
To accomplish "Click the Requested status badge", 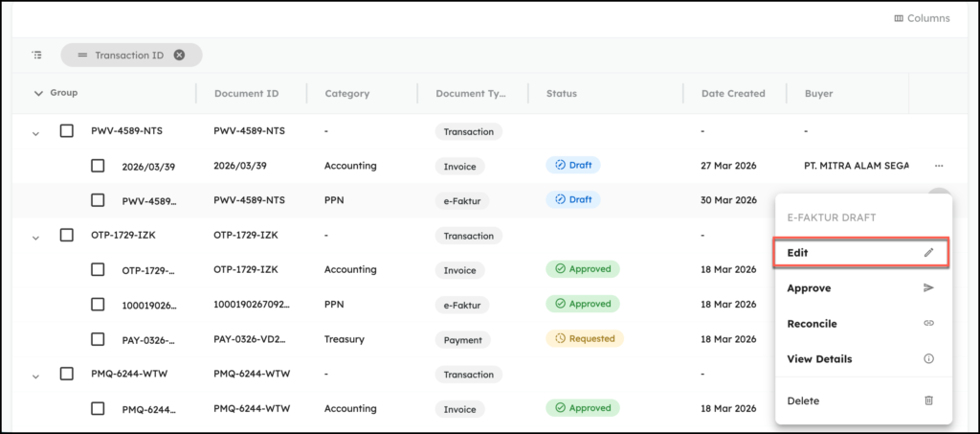I will pyautogui.click(x=584, y=338).
